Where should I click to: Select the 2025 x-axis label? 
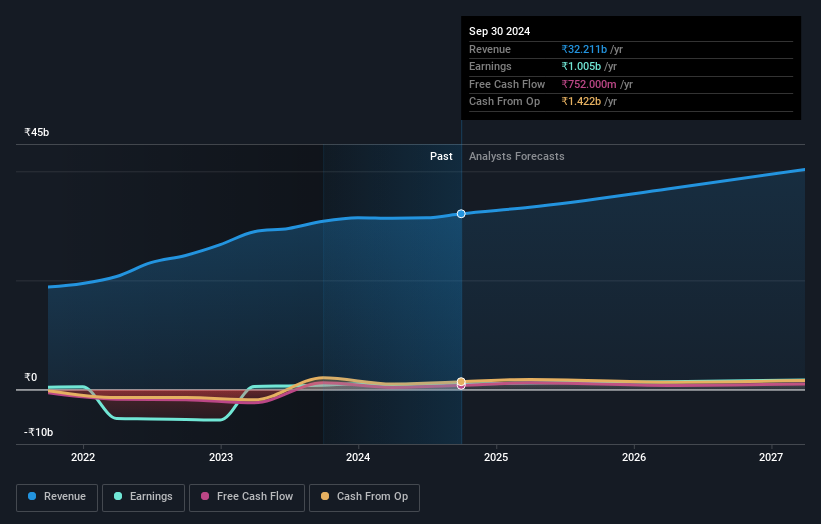[x=496, y=457]
